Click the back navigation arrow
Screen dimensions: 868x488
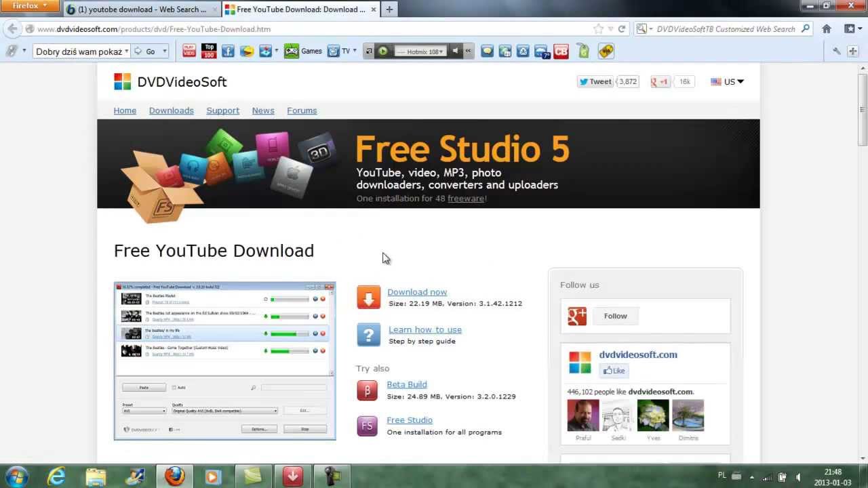click(x=12, y=29)
